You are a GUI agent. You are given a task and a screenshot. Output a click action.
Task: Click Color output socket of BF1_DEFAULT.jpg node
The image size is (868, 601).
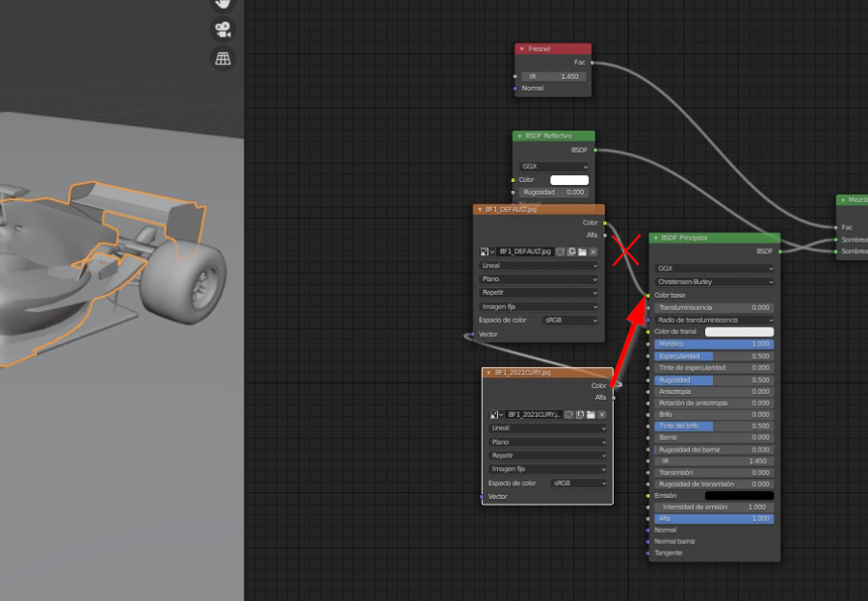tap(605, 223)
